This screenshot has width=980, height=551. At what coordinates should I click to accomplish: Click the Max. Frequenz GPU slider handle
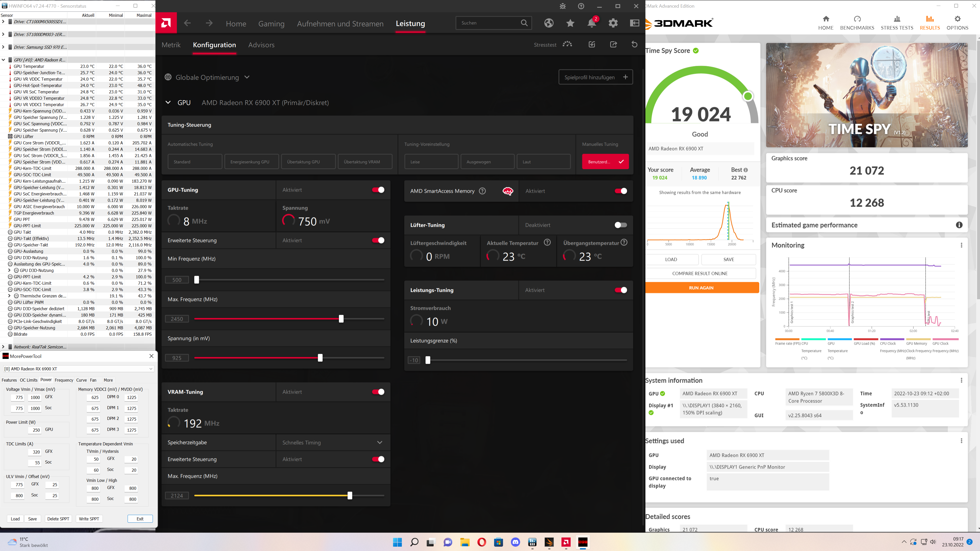point(341,319)
